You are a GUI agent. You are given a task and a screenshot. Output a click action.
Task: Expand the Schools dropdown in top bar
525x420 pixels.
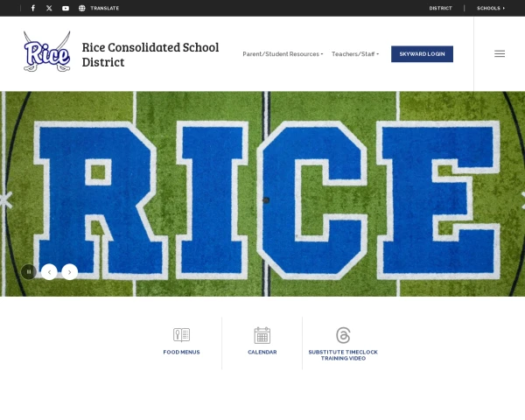[491, 8]
